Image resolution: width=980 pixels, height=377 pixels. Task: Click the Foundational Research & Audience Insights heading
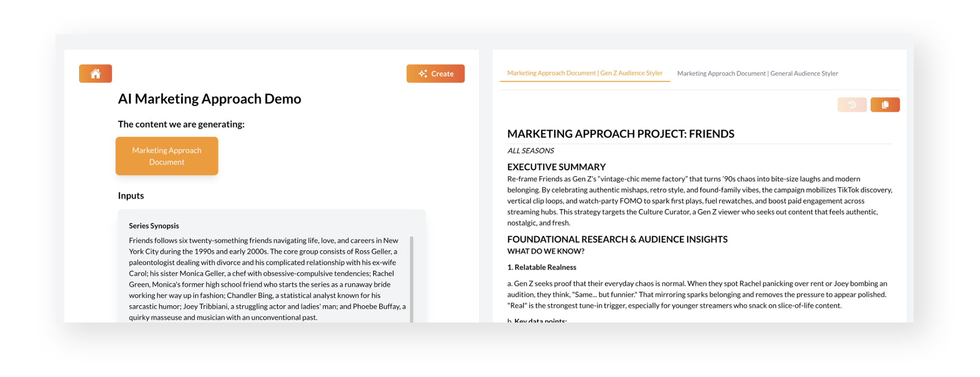[x=617, y=240]
